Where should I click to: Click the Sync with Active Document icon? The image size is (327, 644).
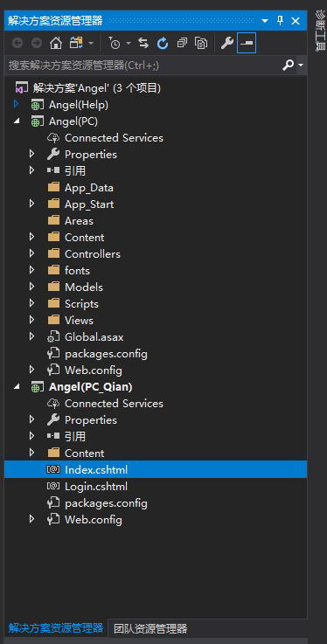(143, 43)
